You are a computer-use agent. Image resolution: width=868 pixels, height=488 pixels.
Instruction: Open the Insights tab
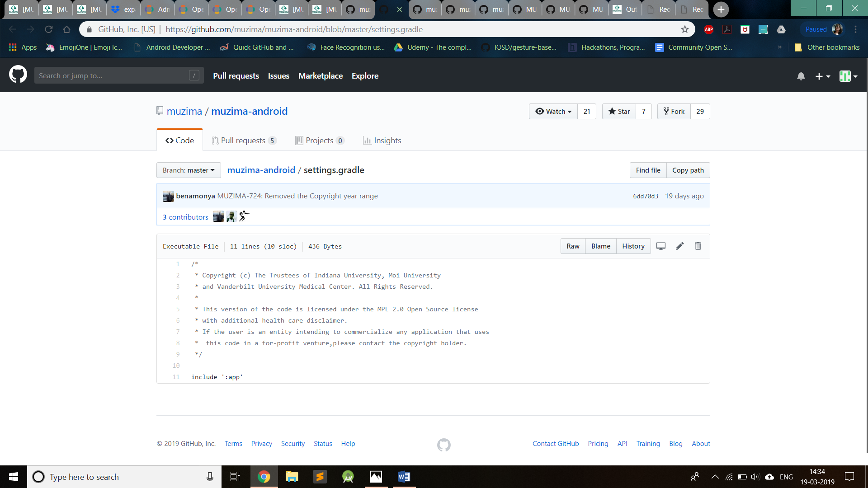tap(382, 141)
